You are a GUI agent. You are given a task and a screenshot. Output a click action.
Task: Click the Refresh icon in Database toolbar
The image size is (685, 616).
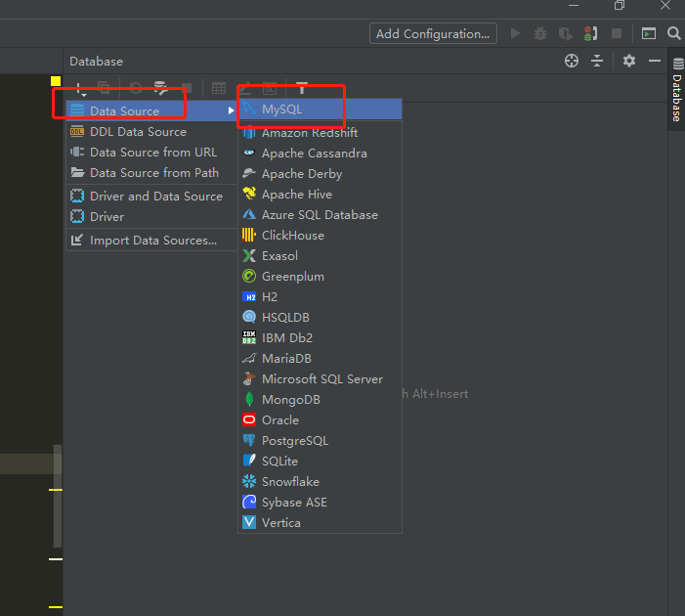click(136, 88)
